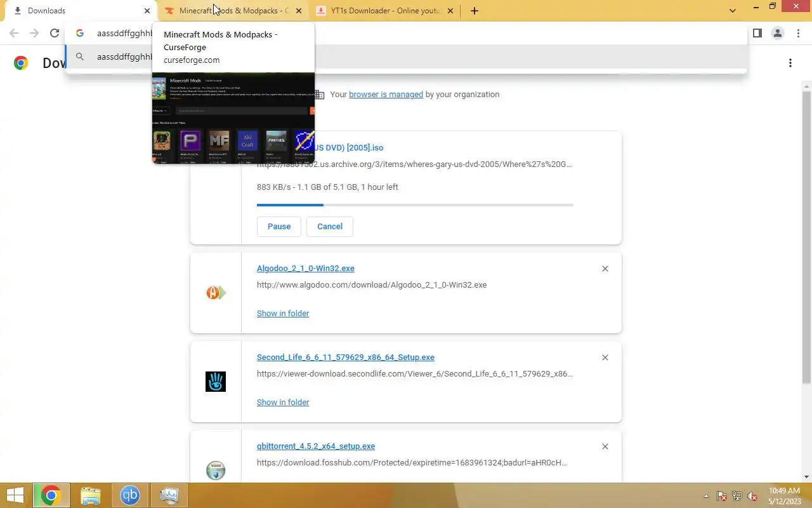The image size is (812, 508).
Task: Open the [2005].iso download file link
Action: coord(349,147)
